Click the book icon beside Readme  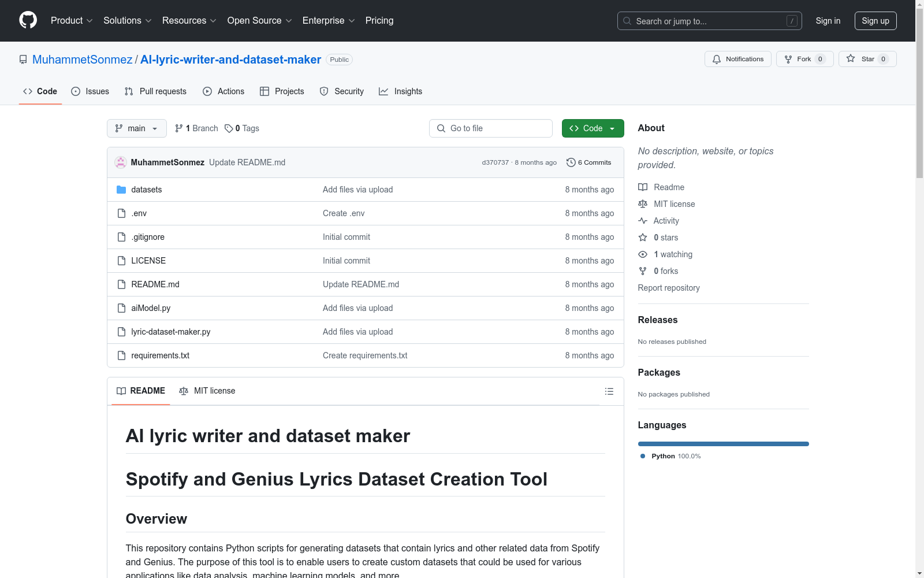[x=643, y=187]
